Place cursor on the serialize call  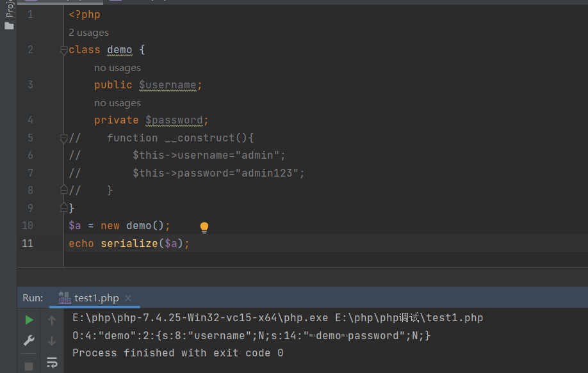[x=128, y=244]
